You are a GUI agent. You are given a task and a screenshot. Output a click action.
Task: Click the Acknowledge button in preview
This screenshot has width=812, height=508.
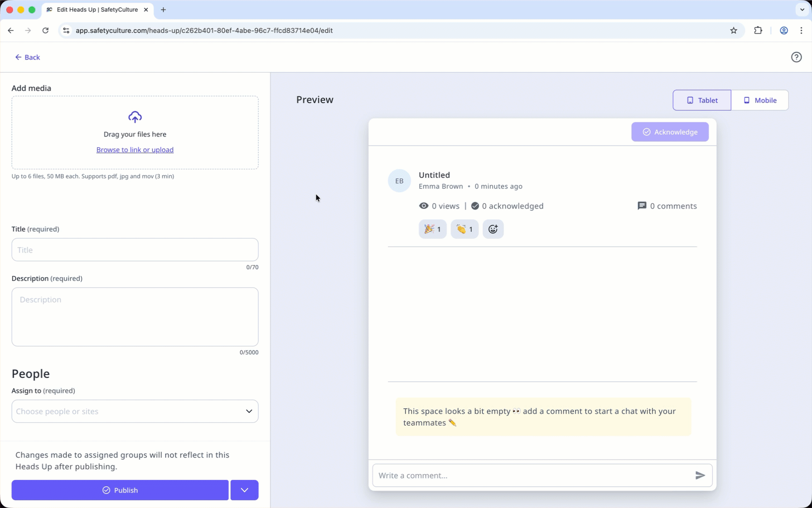[670, 132]
